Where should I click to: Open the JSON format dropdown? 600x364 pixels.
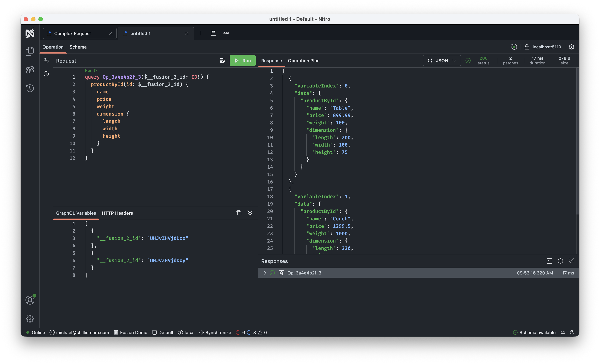(442, 61)
